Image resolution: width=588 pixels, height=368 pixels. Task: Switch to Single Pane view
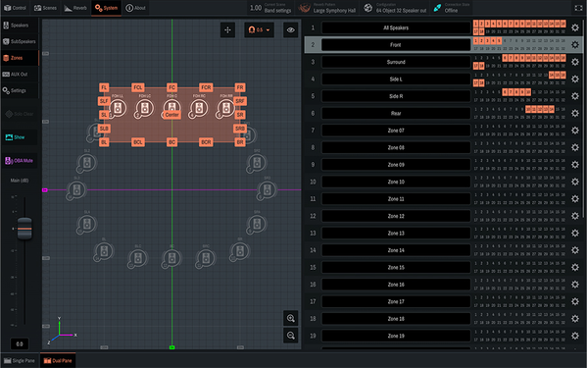coord(20,360)
